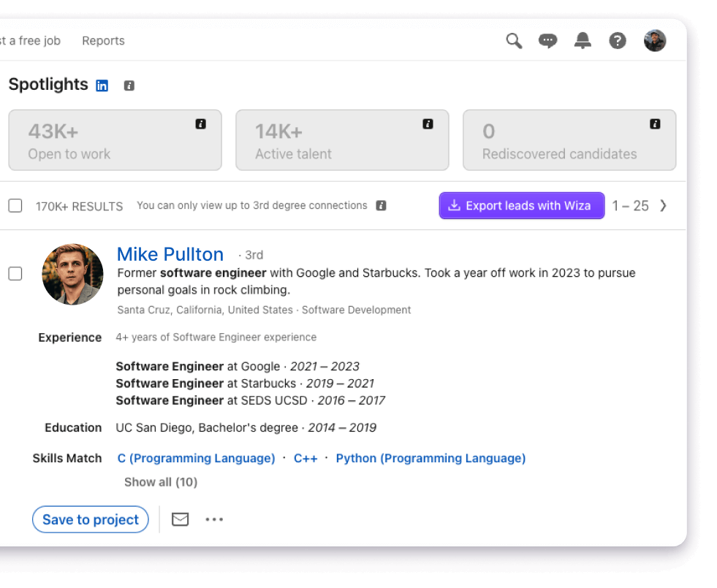The image size is (717, 588).
Task: Open the three-dot more actions menu
Action: pos(214,519)
